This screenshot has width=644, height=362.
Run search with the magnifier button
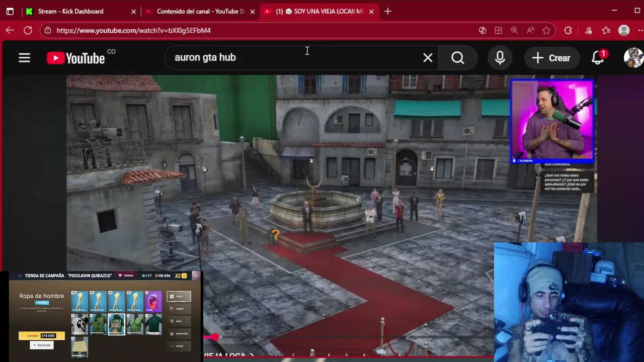pyautogui.click(x=457, y=58)
